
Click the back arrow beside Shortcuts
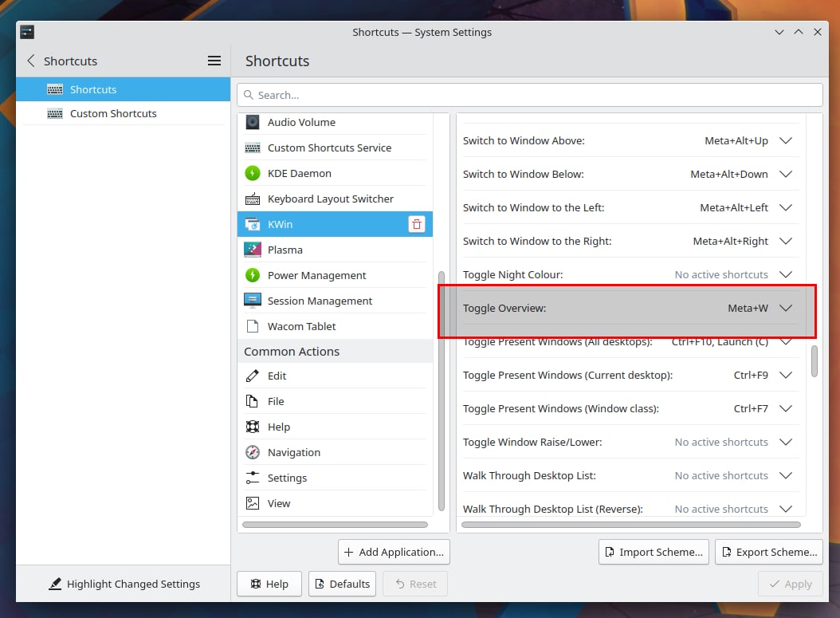point(31,61)
